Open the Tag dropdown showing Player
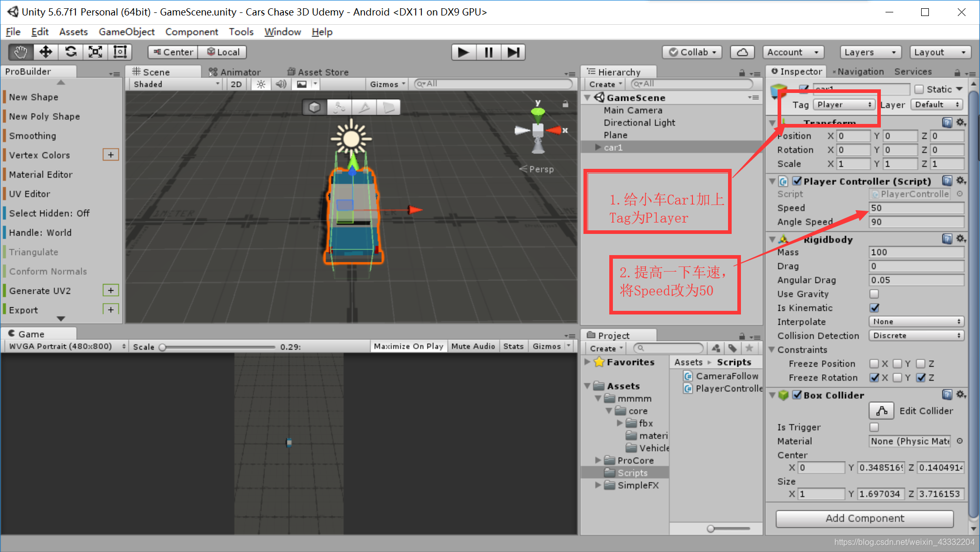 click(844, 105)
